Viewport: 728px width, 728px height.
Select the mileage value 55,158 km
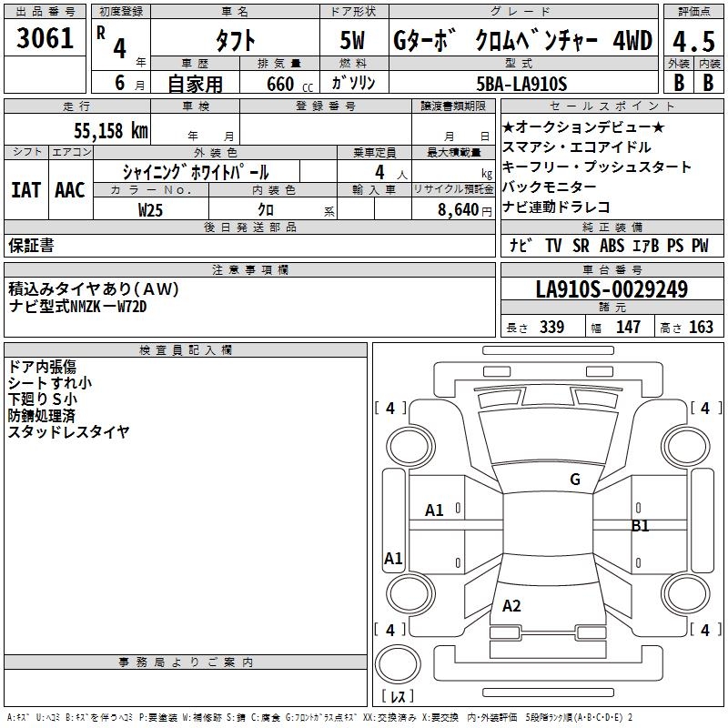[x=99, y=131]
